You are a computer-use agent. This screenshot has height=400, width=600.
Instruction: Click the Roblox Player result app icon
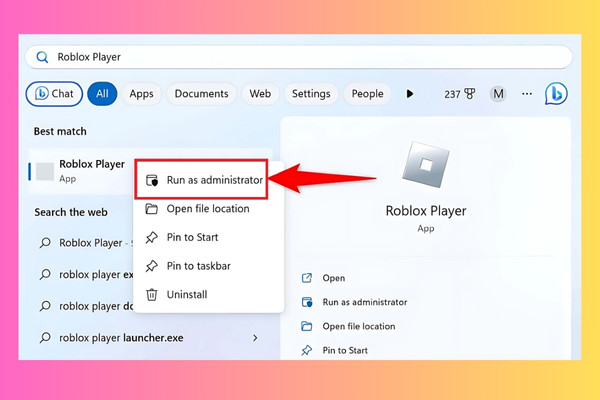[x=45, y=171]
